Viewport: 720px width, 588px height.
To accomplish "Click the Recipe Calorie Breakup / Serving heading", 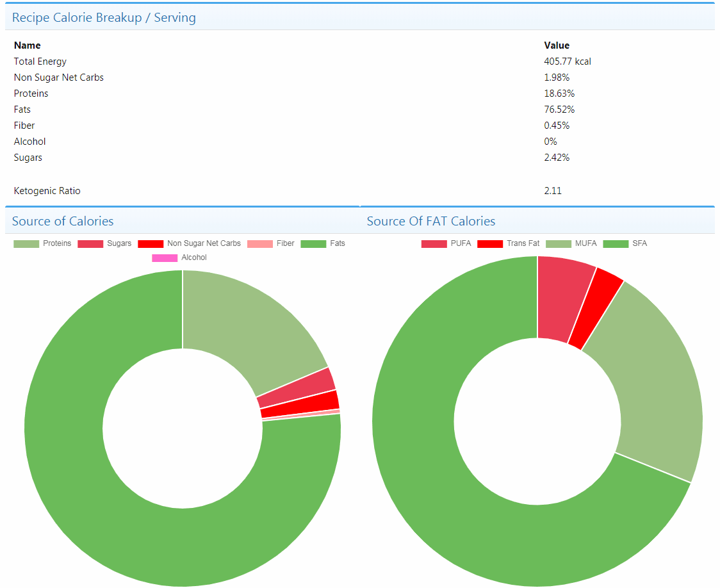I will (x=104, y=17).
